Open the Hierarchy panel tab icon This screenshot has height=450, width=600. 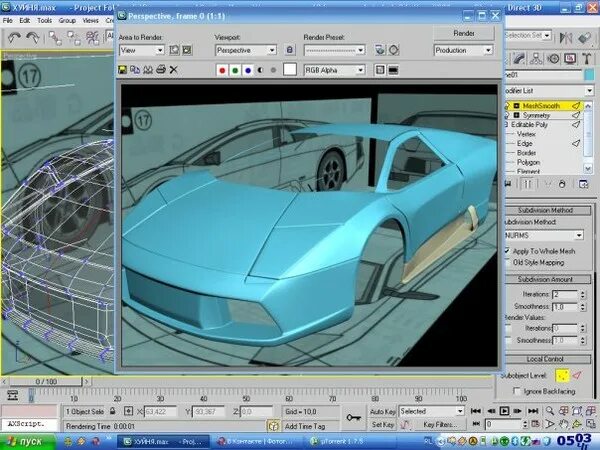click(x=536, y=59)
